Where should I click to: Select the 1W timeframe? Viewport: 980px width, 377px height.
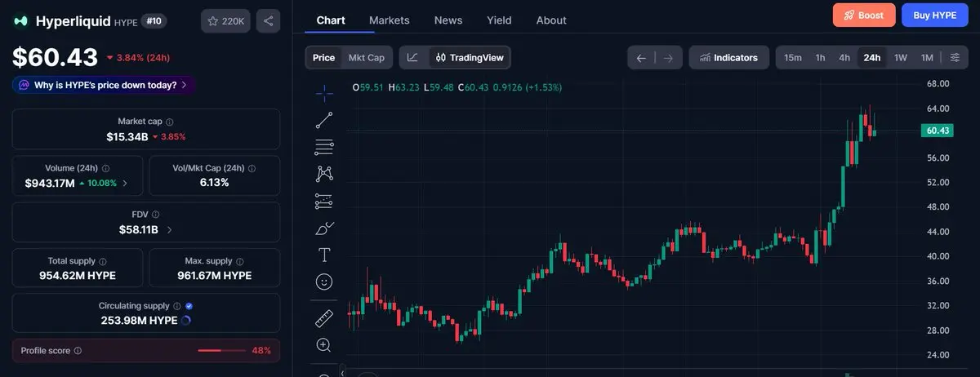(x=900, y=58)
